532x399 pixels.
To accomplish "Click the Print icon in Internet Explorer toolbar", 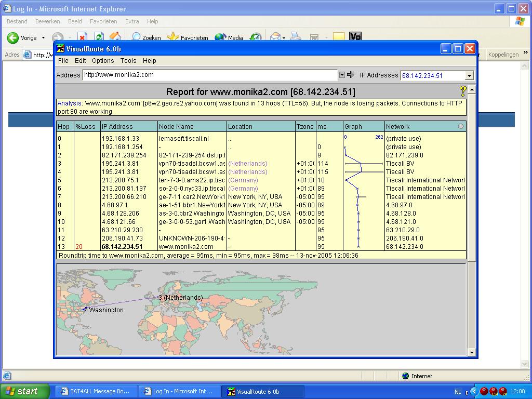I will coord(296,37).
